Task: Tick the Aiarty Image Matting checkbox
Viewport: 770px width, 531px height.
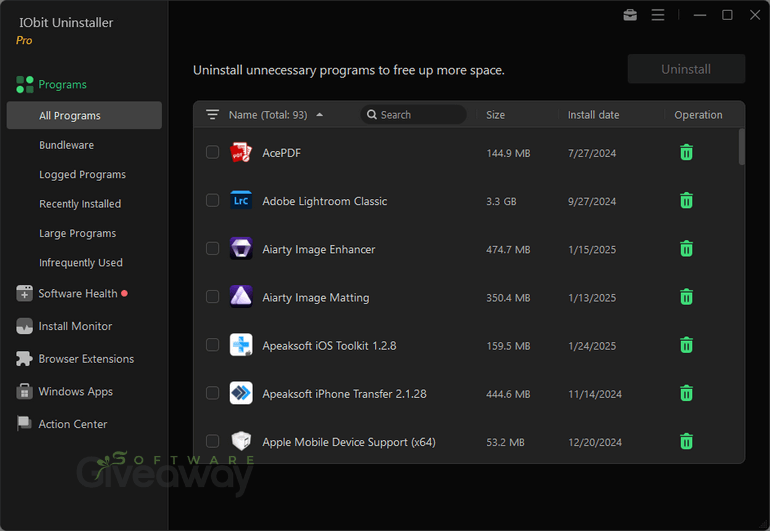Action: (212, 297)
